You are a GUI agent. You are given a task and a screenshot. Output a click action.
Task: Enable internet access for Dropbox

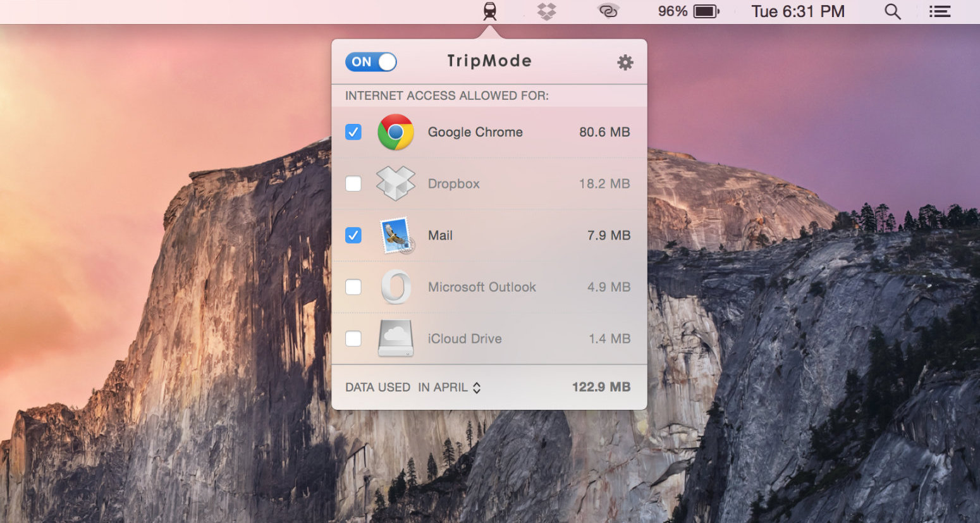tap(353, 183)
